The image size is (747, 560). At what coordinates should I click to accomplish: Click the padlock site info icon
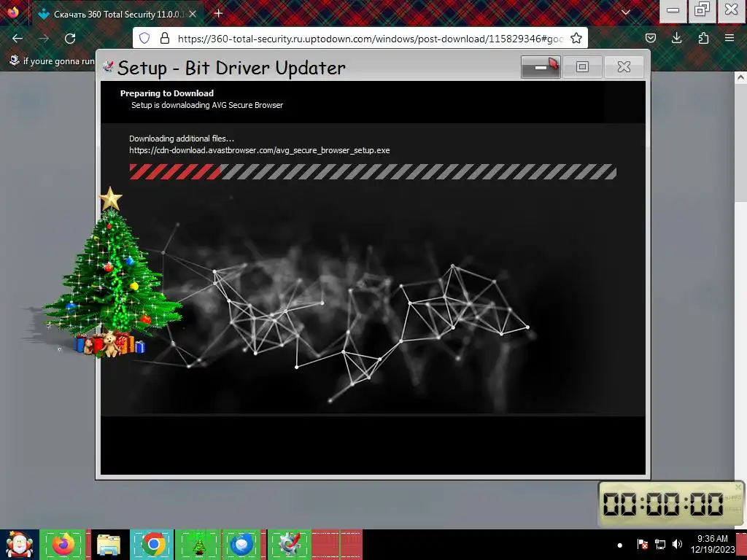[x=165, y=38]
